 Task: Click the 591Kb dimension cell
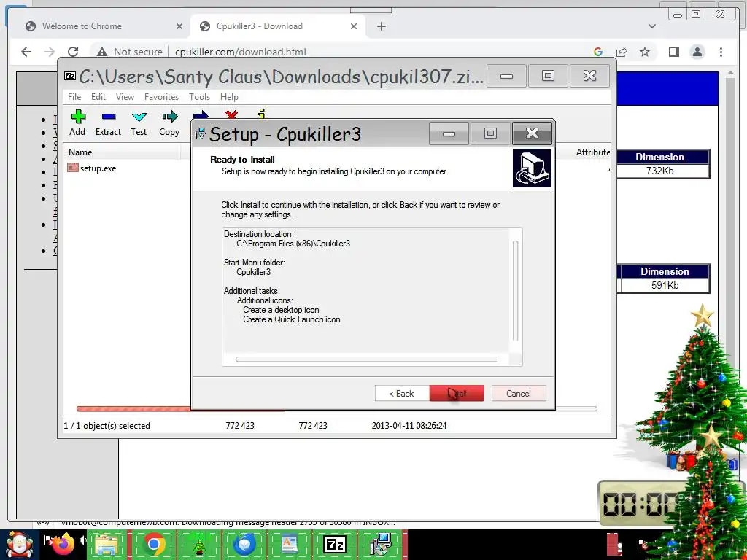[x=665, y=285]
